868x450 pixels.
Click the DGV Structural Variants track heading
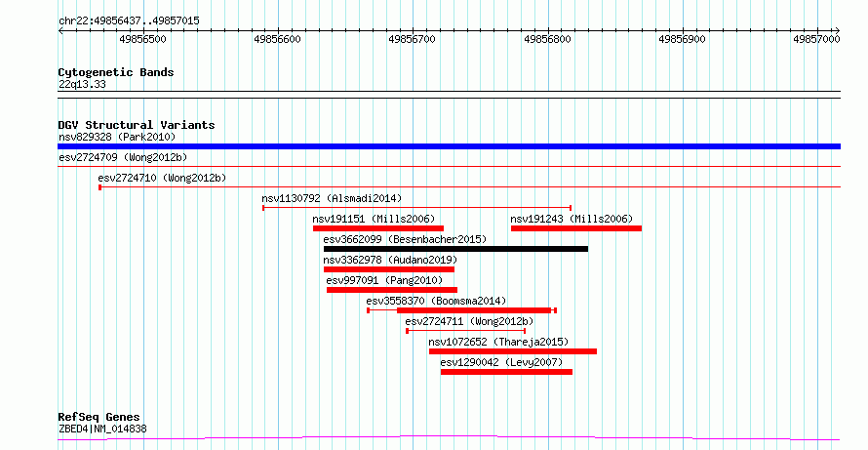[x=137, y=125]
